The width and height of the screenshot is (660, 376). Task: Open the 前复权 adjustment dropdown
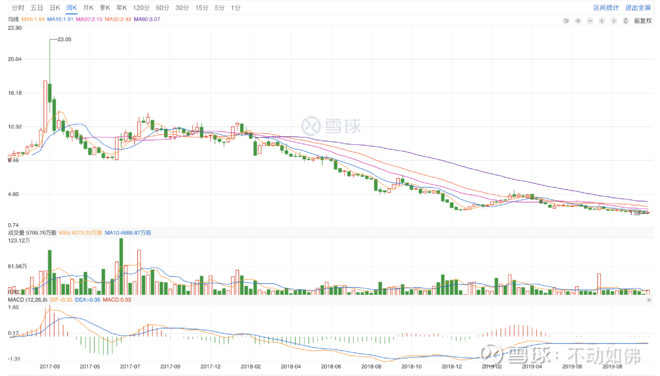[x=643, y=21]
